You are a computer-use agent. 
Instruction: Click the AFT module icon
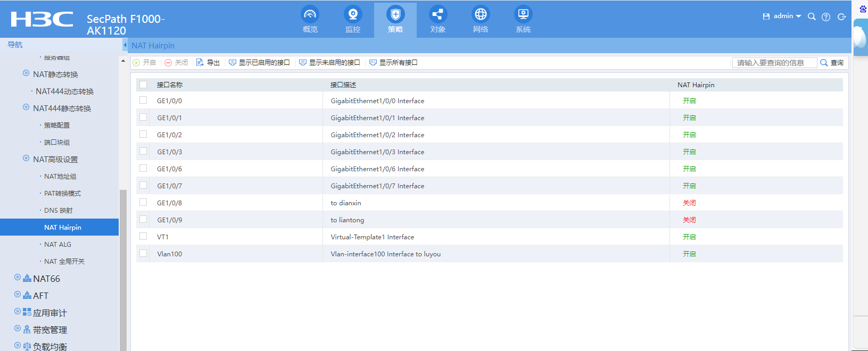pyautogui.click(x=27, y=295)
